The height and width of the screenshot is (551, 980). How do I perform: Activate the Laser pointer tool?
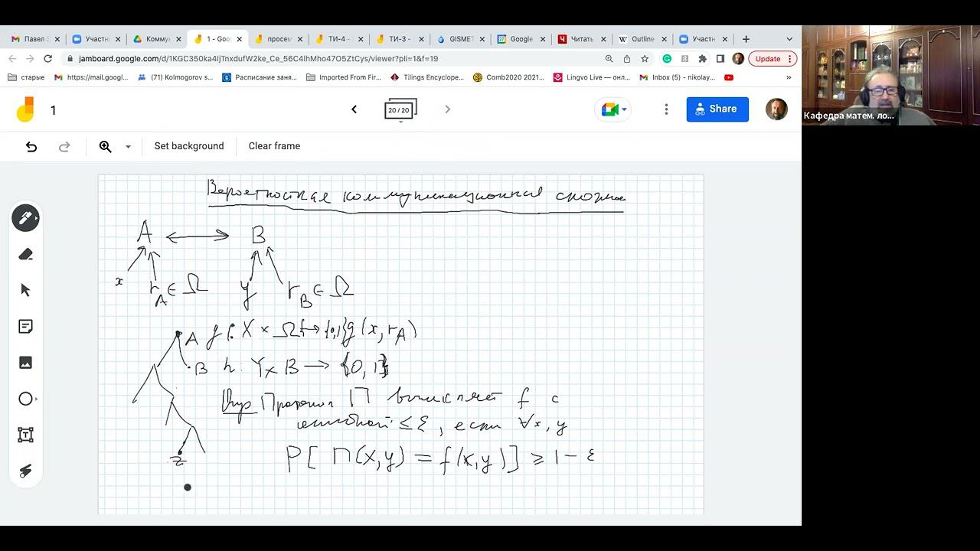(x=25, y=471)
